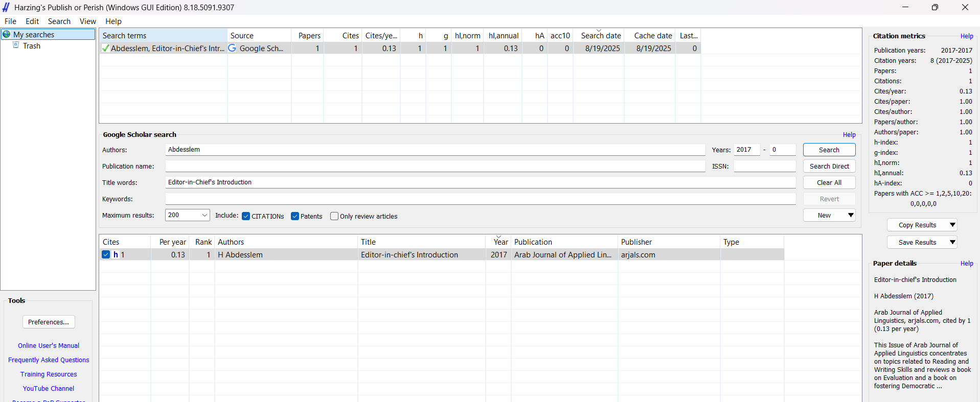Open the File menu
This screenshot has height=402, width=980.
pyautogui.click(x=10, y=21)
